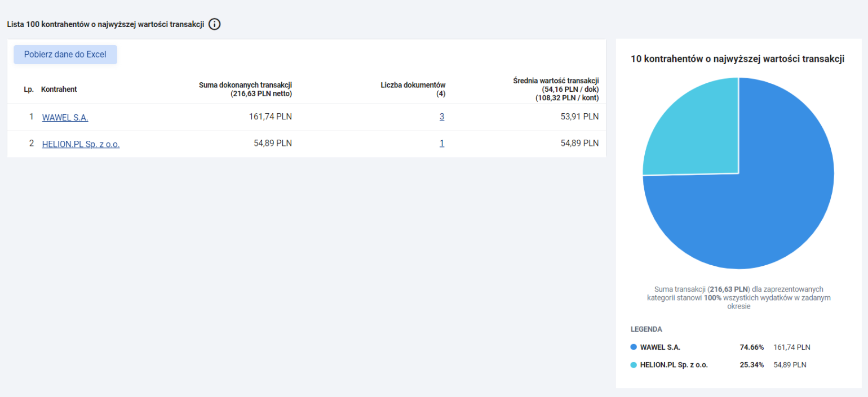
Task: Select the 54,89 PLN sum in the HELION.PL table row
Action: pyautogui.click(x=273, y=143)
